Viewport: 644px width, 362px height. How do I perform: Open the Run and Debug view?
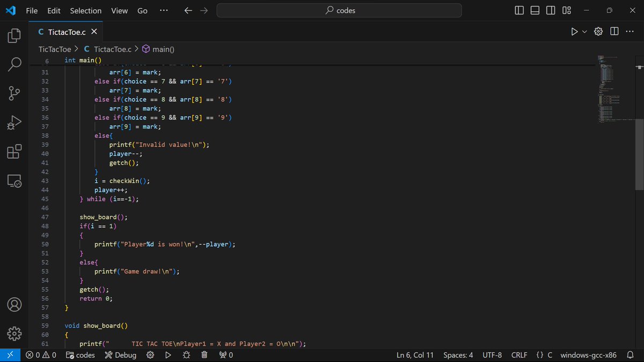(x=14, y=123)
